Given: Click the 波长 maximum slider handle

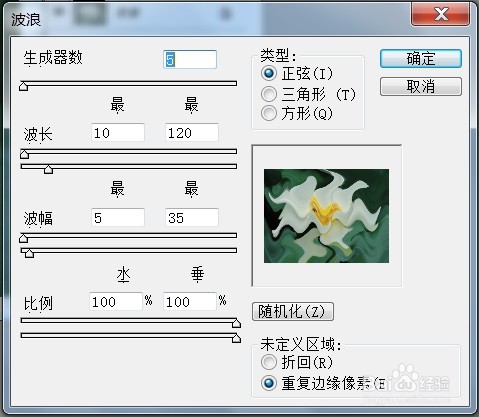Looking at the screenshot, I should click(49, 169).
